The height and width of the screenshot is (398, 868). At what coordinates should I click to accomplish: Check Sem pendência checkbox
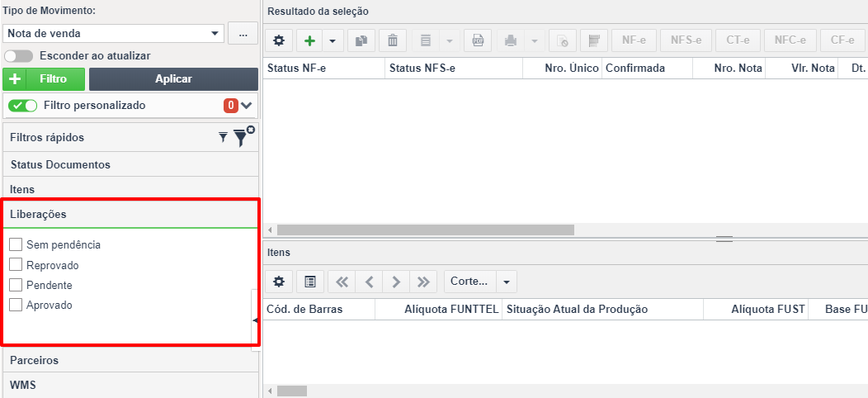[x=16, y=244]
